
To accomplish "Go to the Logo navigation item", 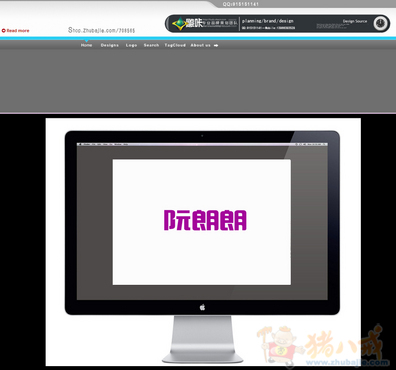I will pyautogui.click(x=131, y=45).
